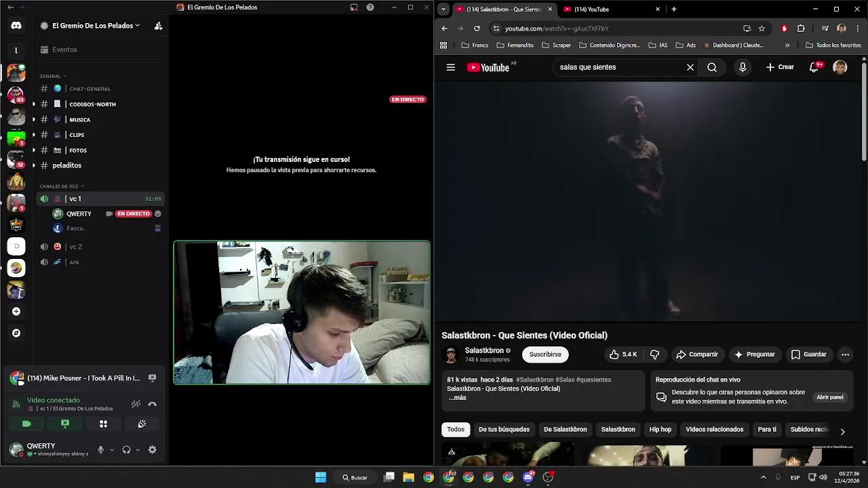Open headphone output options arrow

[x=138, y=449]
